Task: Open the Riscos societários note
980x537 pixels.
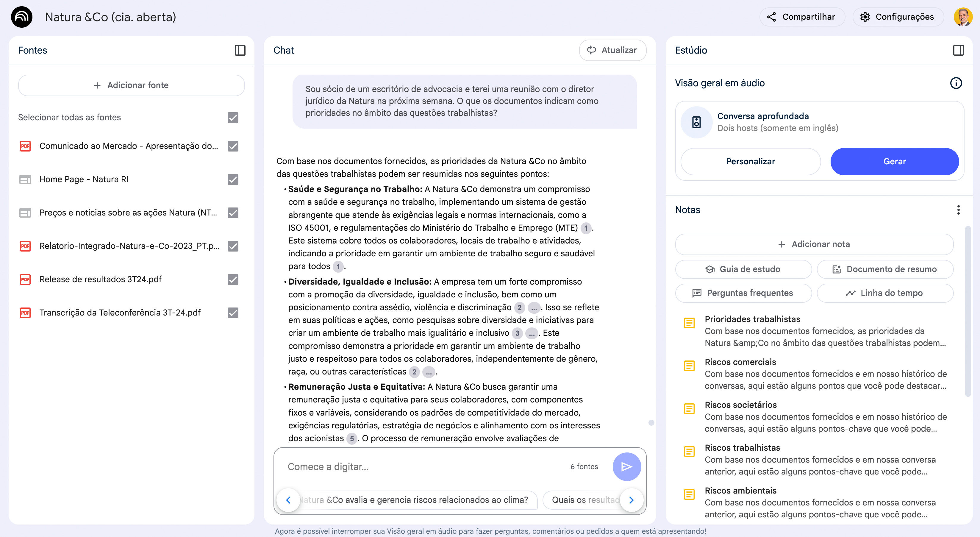Action: click(x=740, y=405)
